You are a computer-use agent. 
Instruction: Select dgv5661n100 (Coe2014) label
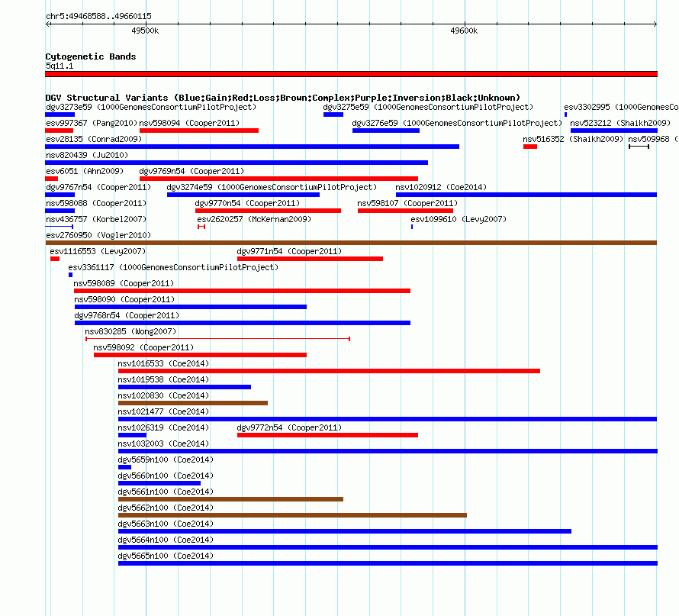tap(166, 492)
